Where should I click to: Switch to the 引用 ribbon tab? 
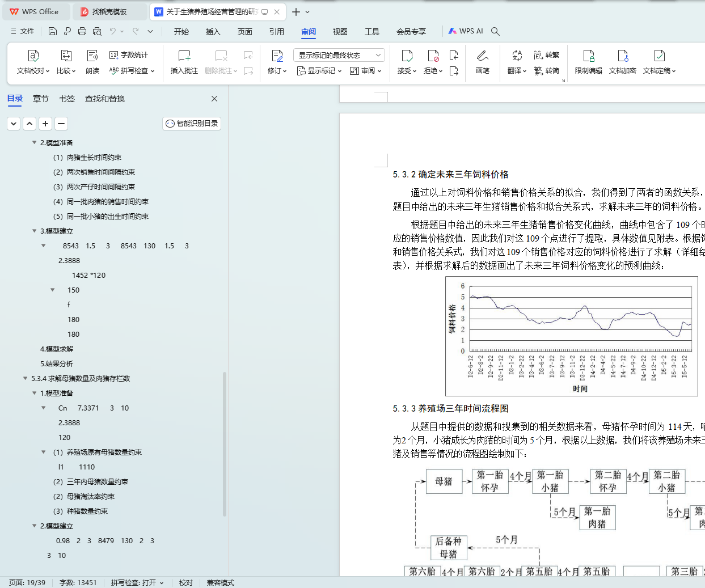coord(277,32)
